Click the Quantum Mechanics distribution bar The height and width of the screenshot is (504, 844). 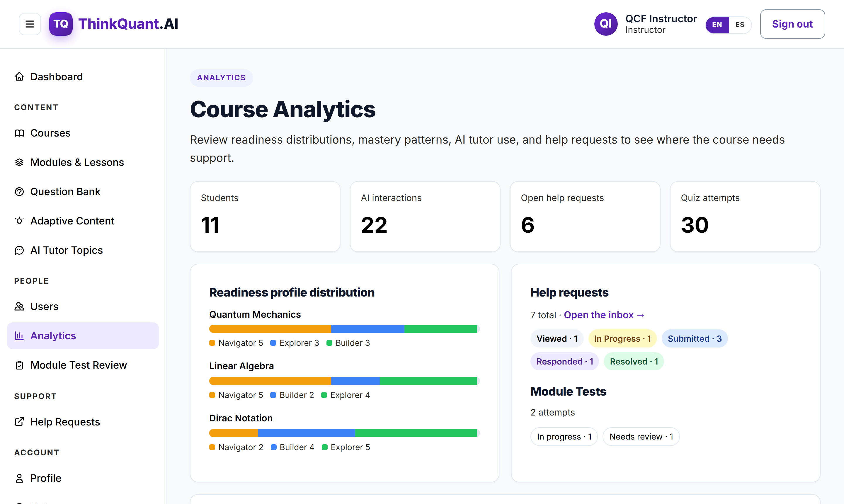click(344, 329)
